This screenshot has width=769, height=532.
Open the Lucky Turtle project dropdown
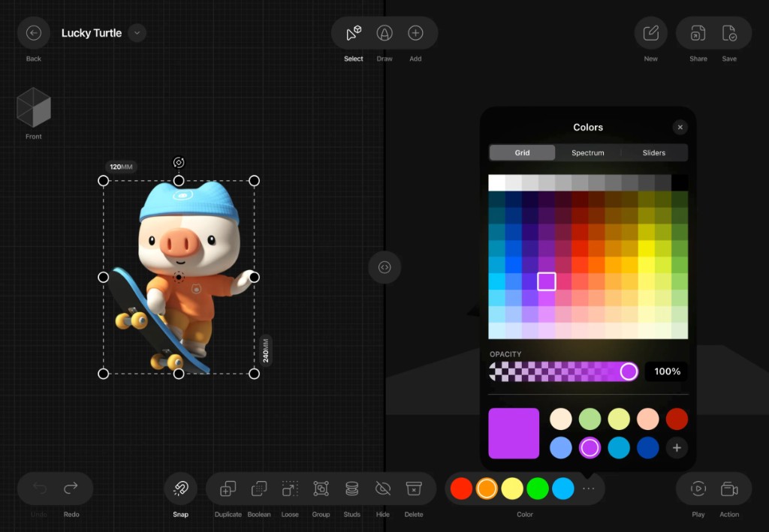coord(137,33)
